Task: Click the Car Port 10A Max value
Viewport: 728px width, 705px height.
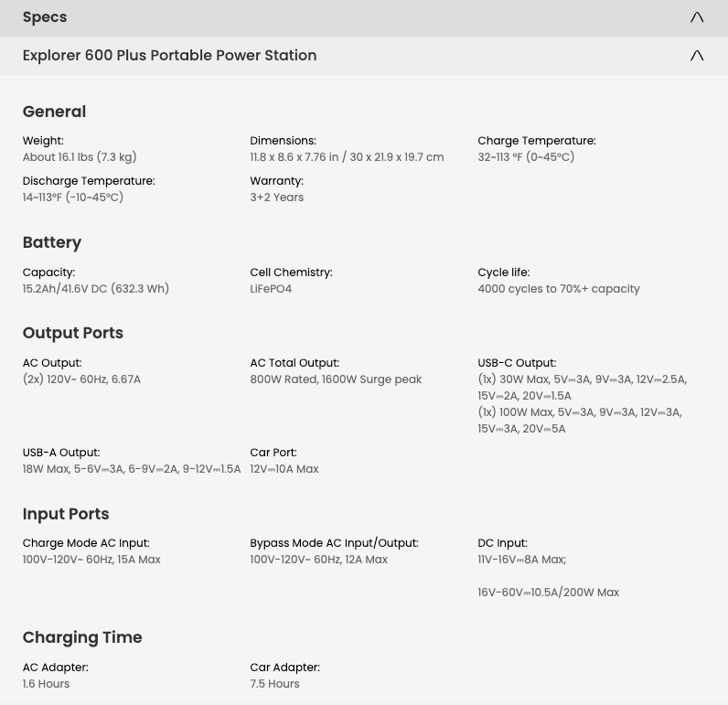Action: [x=284, y=469]
